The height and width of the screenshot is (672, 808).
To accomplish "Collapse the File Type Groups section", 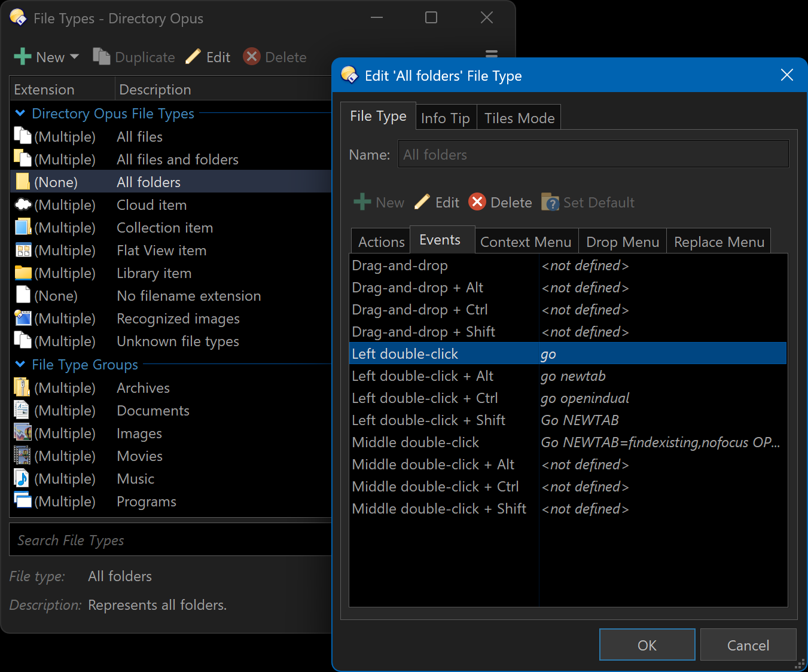I will [x=20, y=364].
